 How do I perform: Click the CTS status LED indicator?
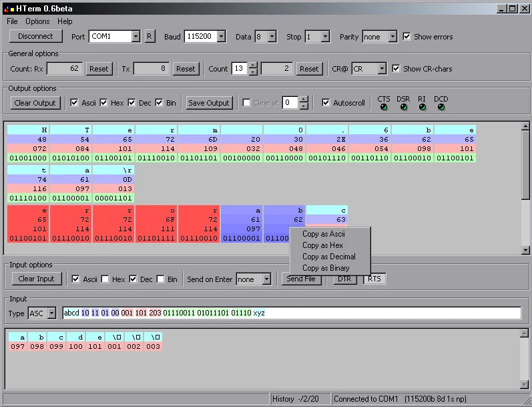(x=384, y=107)
